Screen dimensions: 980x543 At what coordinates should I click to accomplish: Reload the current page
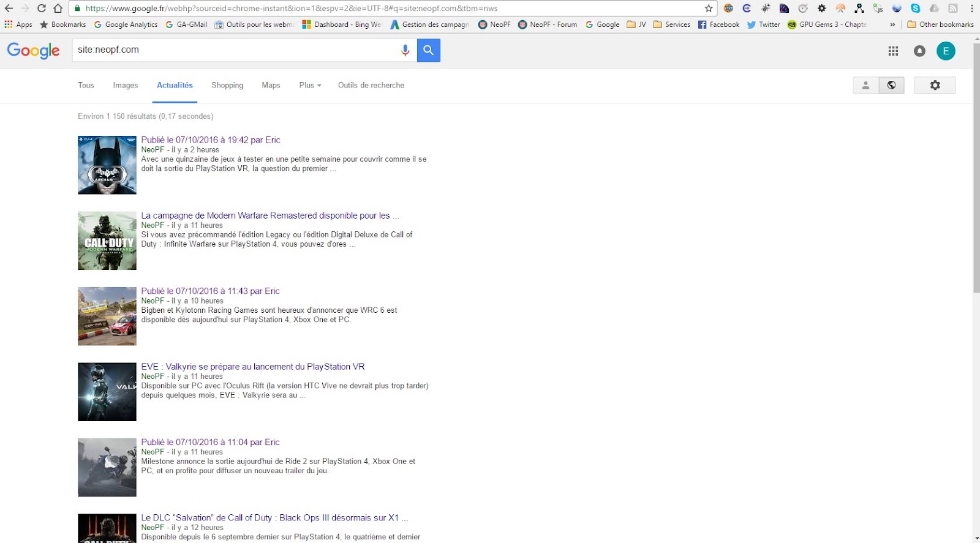click(x=42, y=9)
